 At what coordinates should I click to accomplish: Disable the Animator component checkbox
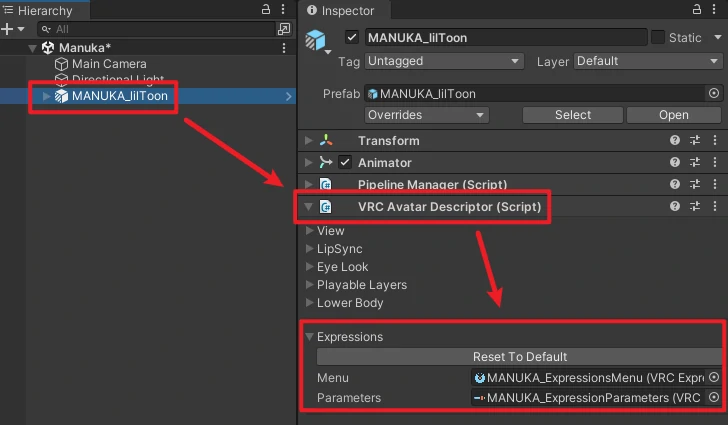[345, 163]
